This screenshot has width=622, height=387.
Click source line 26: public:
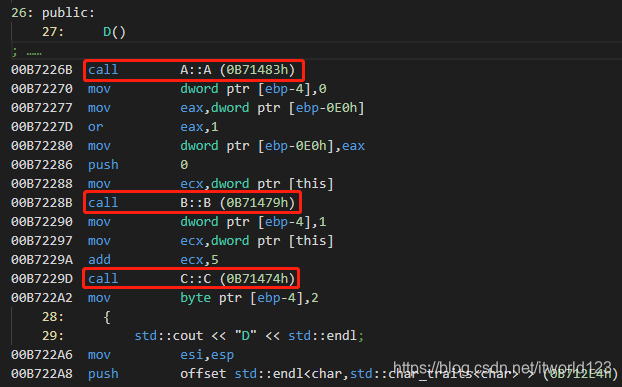point(53,13)
